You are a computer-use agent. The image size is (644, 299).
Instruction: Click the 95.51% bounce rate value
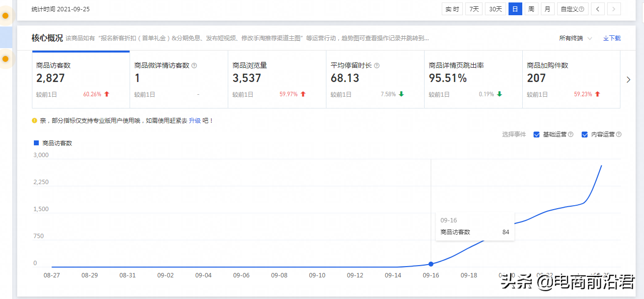pyautogui.click(x=448, y=78)
